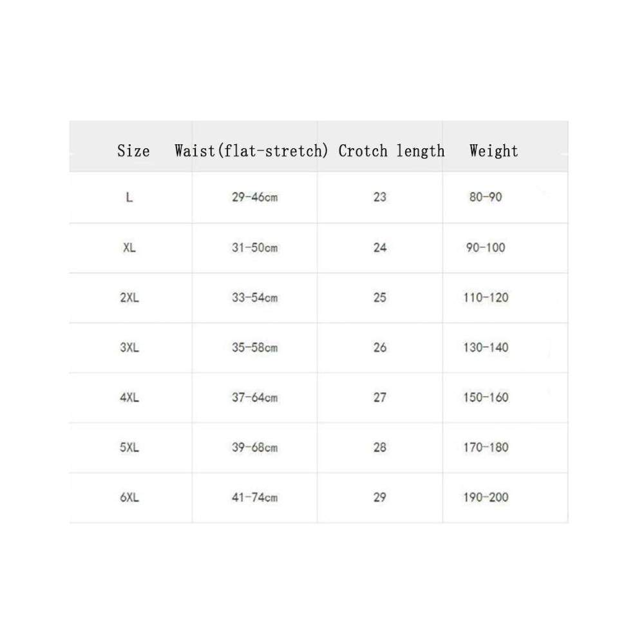The image size is (644, 644).
Task: Click the 41-74cm waist value
Action: pos(254,497)
